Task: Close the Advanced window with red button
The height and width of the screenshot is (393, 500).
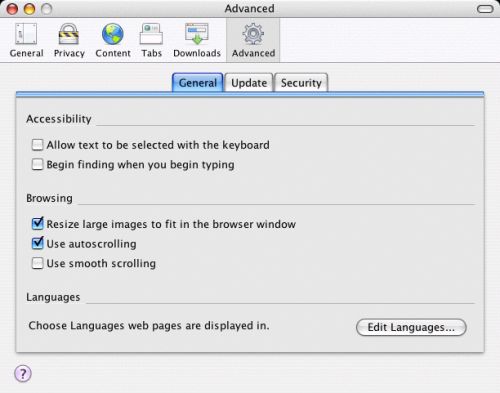Action: 12,9
